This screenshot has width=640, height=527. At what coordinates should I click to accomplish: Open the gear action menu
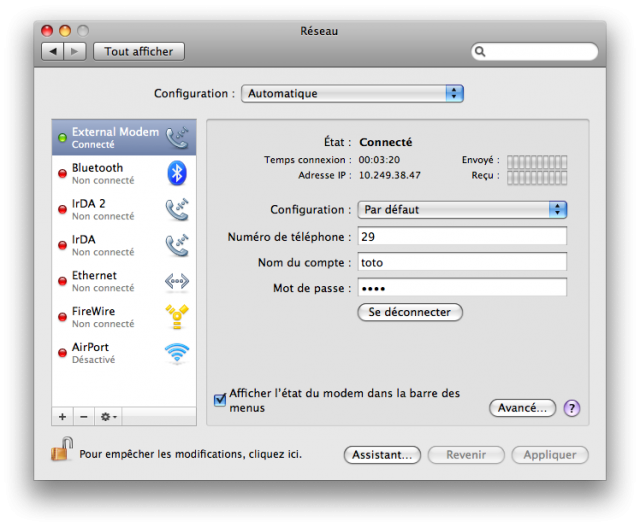click(108, 416)
